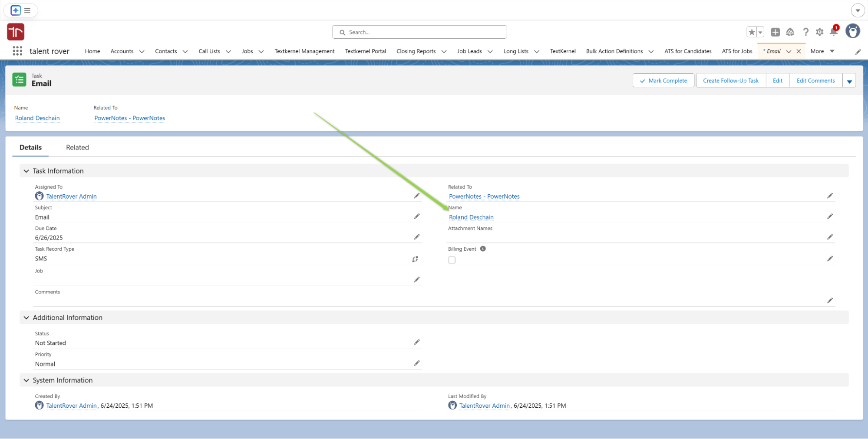This screenshot has width=868, height=439.
Task: Open the Jobs dropdown chevron
Action: point(261,51)
